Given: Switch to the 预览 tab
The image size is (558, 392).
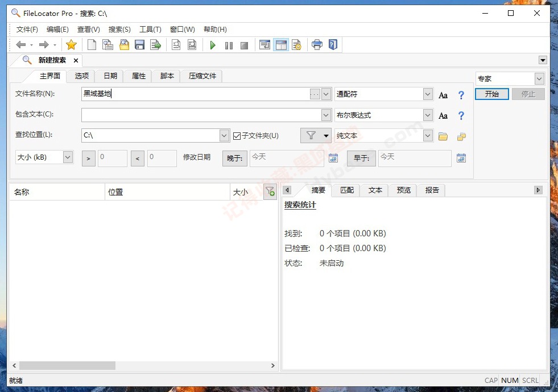Looking at the screenshot, I should pyautogui.click(x=403, y=190).
